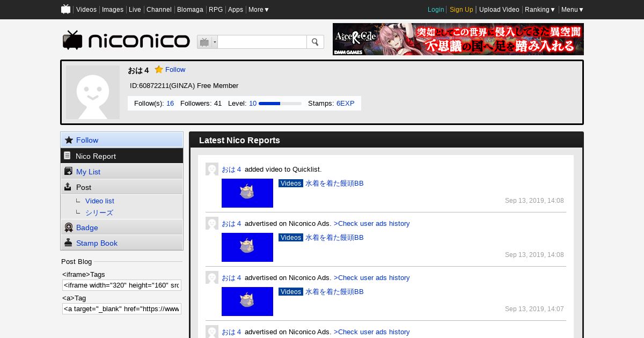
Task: Open Images in top navigation
Action: 113,10
